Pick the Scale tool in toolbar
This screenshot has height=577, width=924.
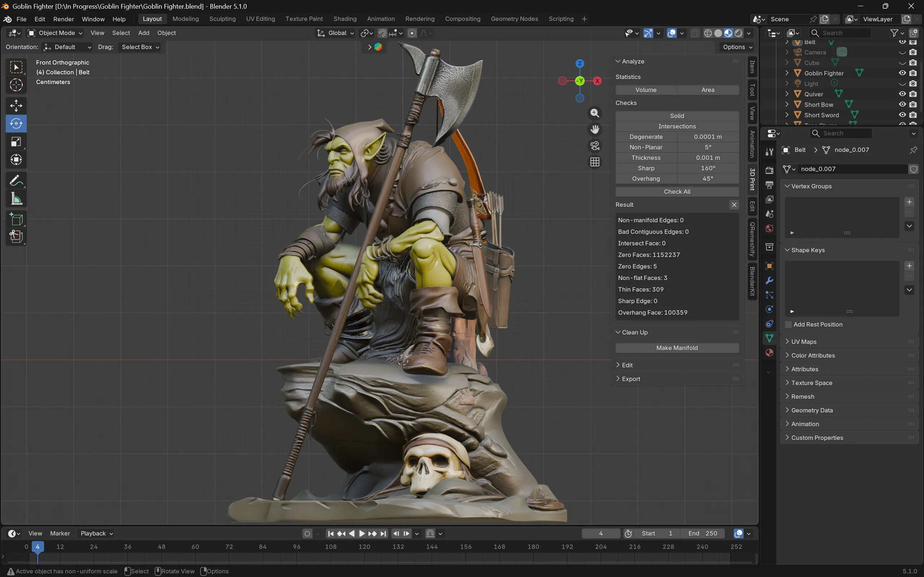(16, 142)
